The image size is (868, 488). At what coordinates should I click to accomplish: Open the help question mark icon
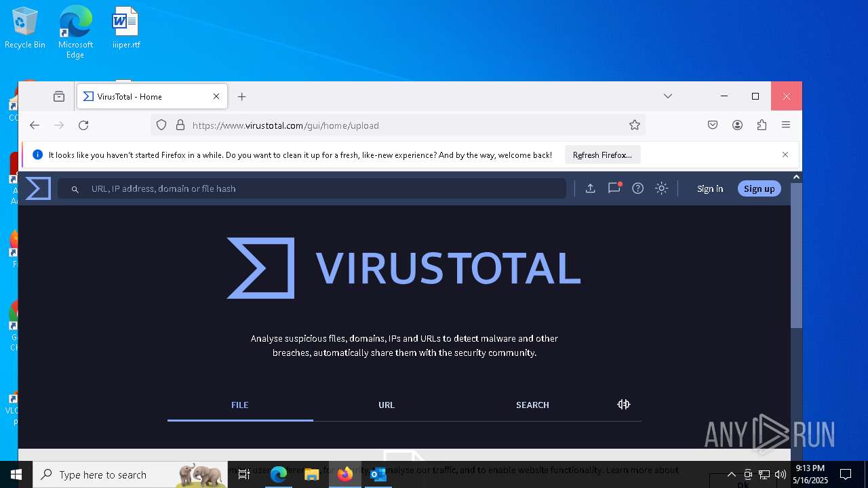point(637,188)
